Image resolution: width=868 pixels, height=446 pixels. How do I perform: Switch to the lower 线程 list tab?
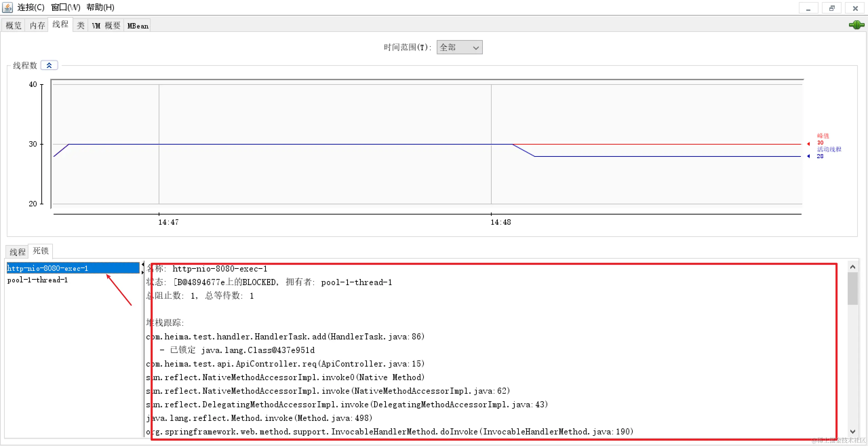click(17, 252)
